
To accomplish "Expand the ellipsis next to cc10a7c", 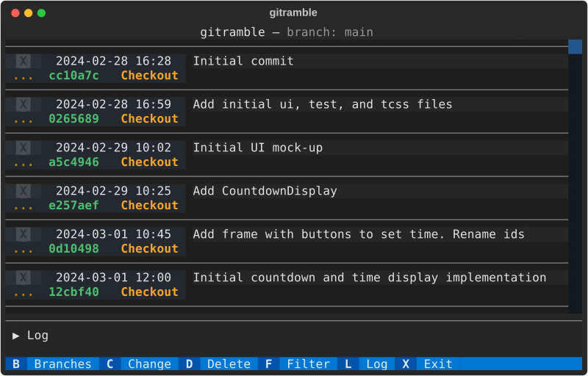I will (24, 76).
